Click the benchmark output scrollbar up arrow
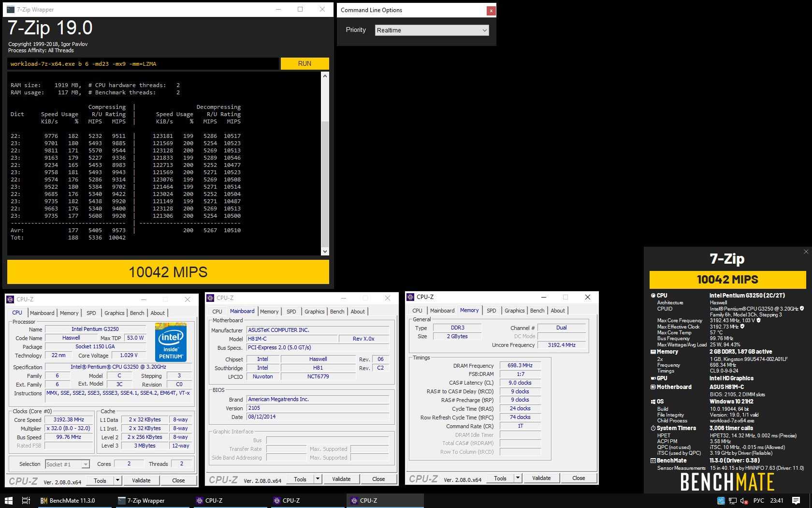This screenshot has width=812, height=508. pos(325,76)
